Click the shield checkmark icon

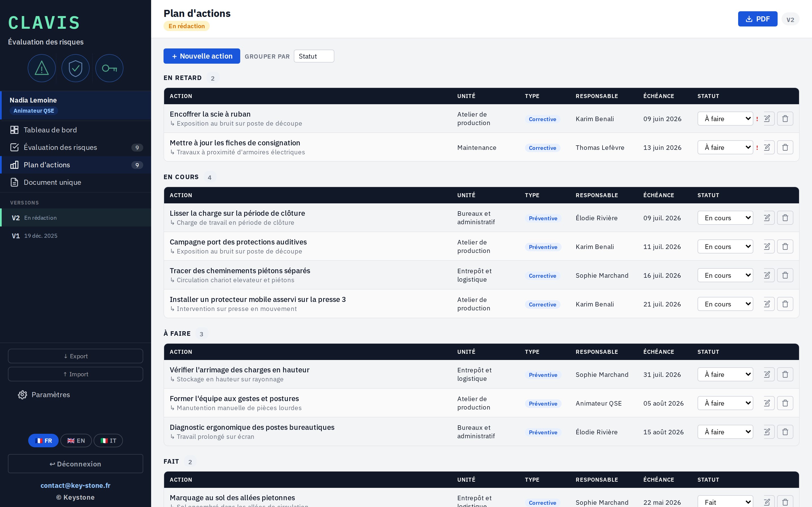tap(76, 68)
